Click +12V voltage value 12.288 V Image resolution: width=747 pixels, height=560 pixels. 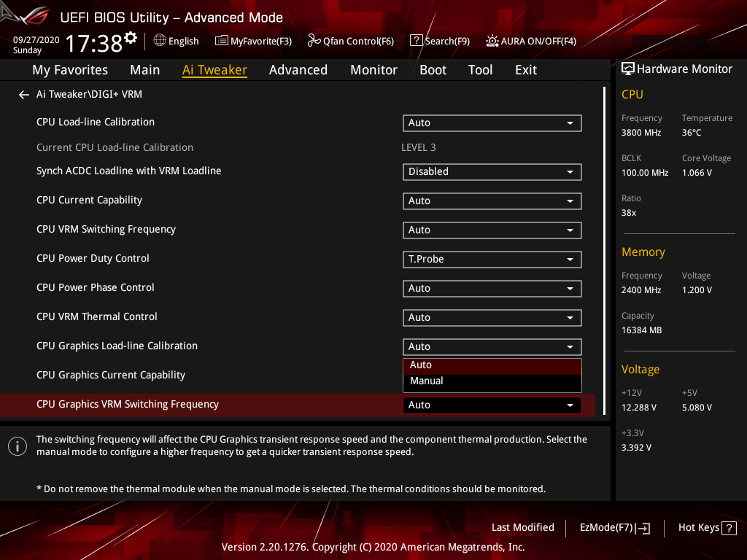click(x=638, y=408)
